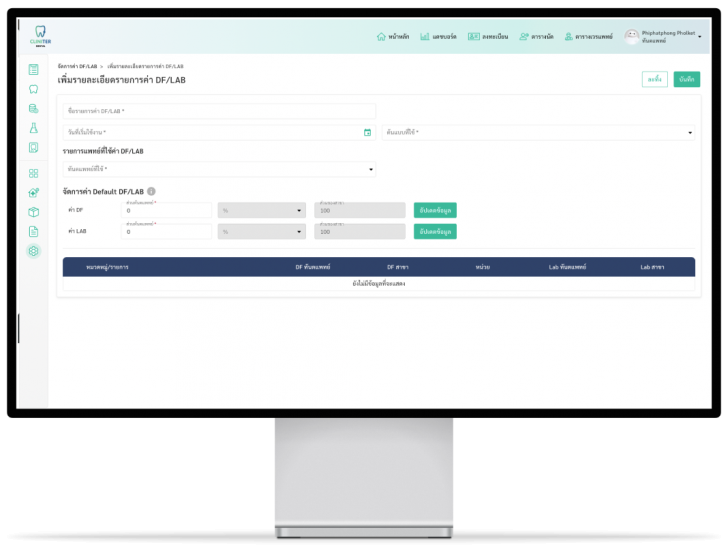728x551 pixels.
Task: Open the ทันตแพทย์ที่ใช้ dentist dropdown
Action: pyautogui.click(x=219, y=169)
